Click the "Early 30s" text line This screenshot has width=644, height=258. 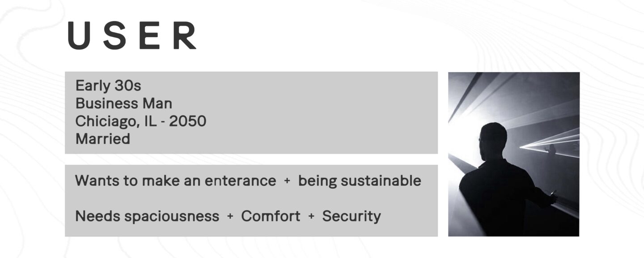pos(108,85)
